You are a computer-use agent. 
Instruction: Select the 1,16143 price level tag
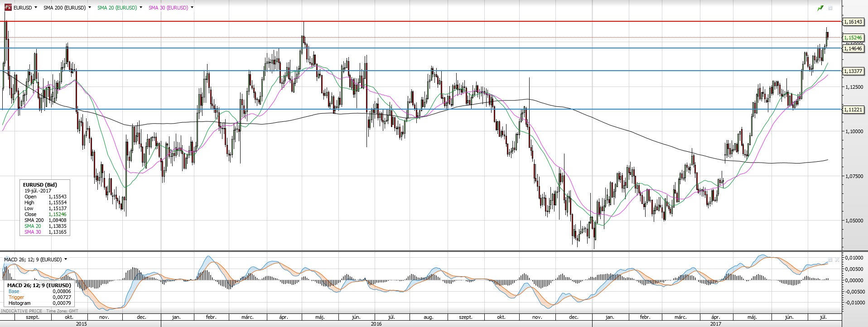click(853, 22)
